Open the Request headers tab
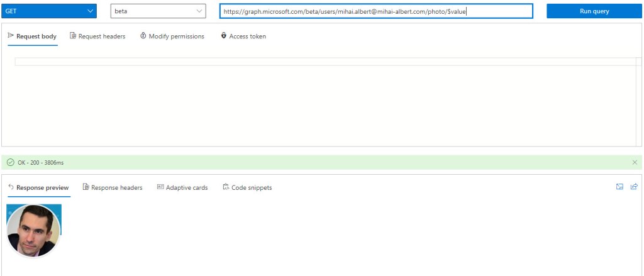 pos(97,36)
